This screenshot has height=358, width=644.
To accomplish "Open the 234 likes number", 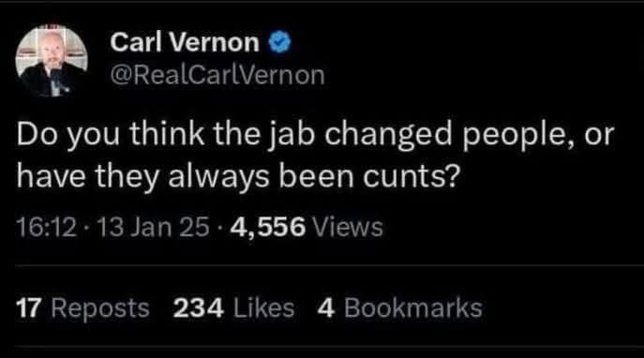I will click(199, 308).
